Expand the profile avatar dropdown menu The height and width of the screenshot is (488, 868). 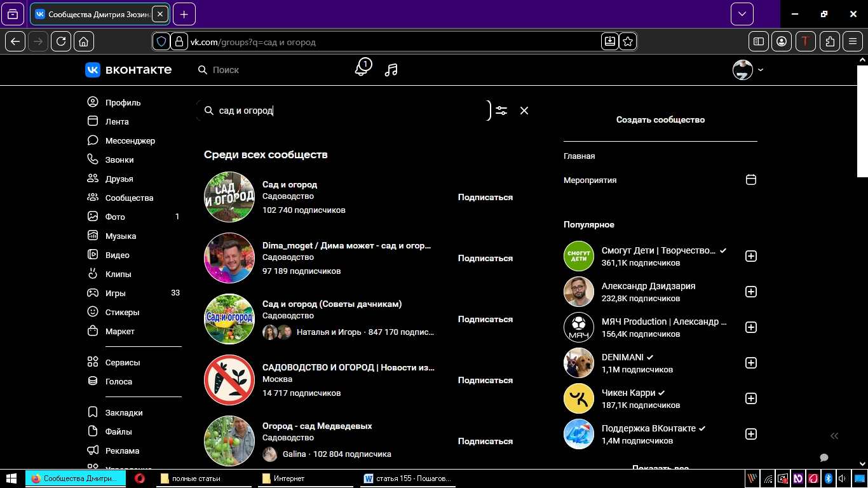(748, 70)
